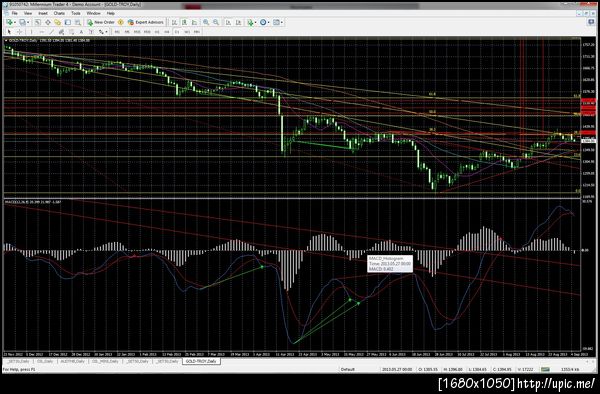The height and width of the screenshot is (394, 600).
Task: Zoom in on the chart
Action: [x=206, y=22]
